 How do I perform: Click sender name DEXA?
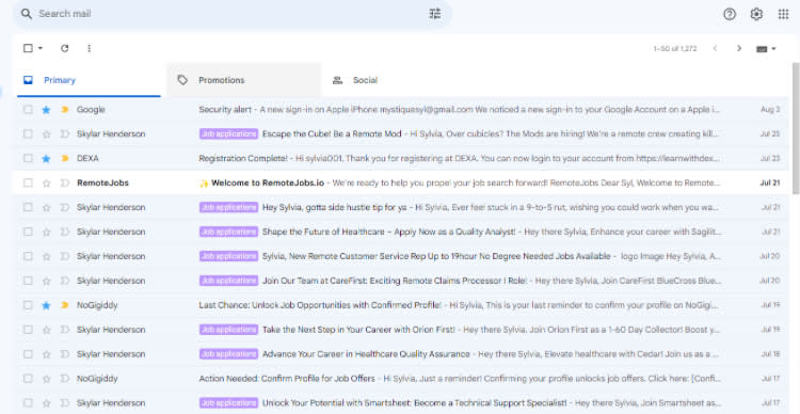point(87,158)
